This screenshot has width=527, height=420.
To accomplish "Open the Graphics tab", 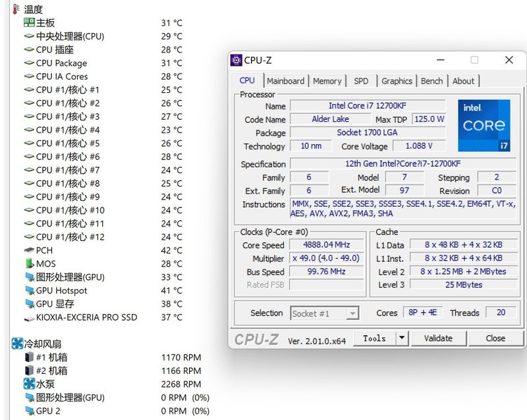I will 397,81.
